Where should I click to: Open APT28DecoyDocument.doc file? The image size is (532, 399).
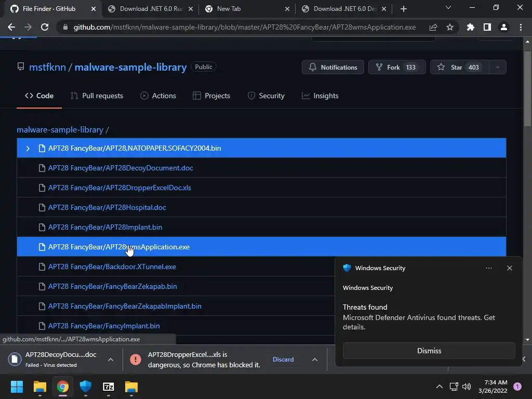121,168
